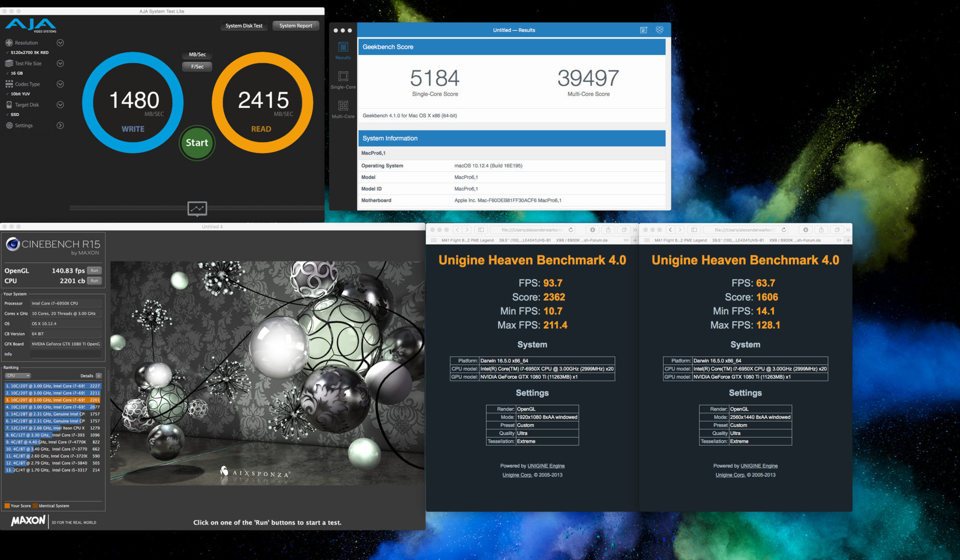Image resolution: width=960 pixels, height=560 pixels.
Task: Toggle sidebar in left Heaven browser window
Action: [481, 230]
